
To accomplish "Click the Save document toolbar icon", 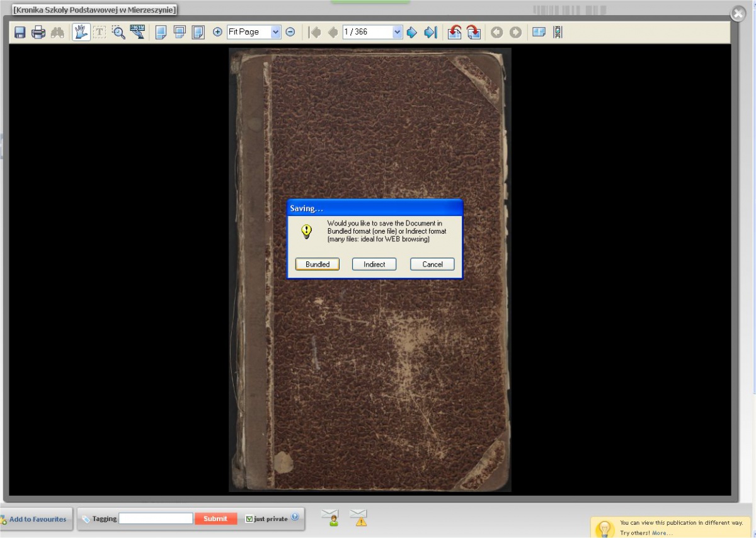I will 20,32.
